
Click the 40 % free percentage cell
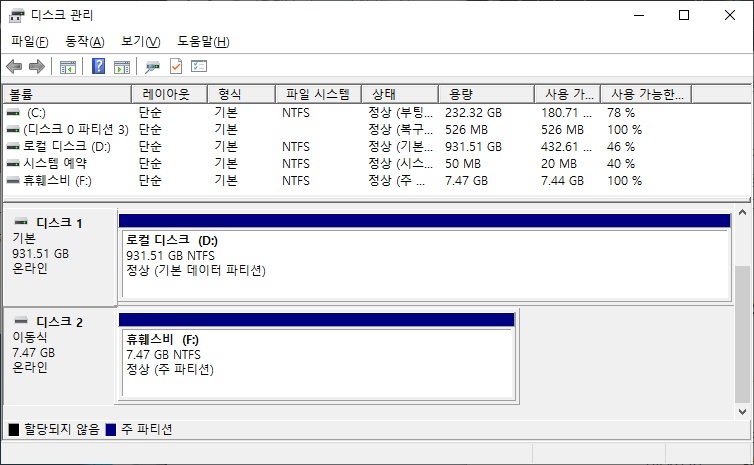(x=621, y=163)
